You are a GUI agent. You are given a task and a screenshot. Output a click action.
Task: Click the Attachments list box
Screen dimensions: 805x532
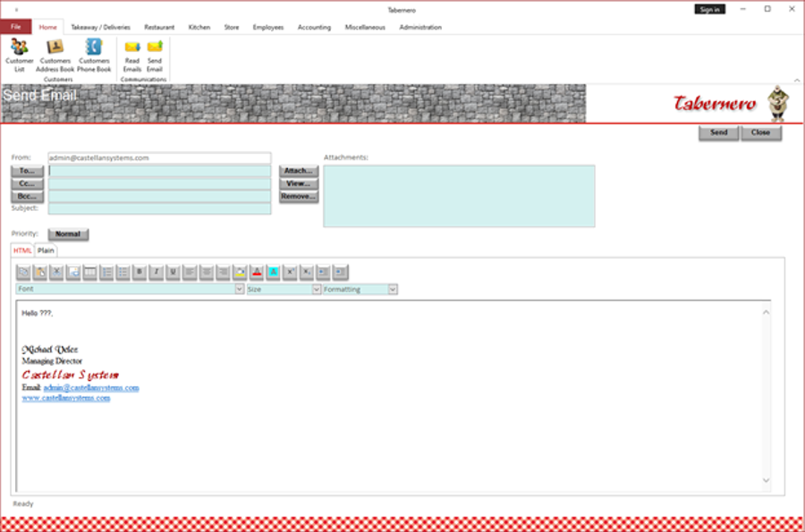459,196
